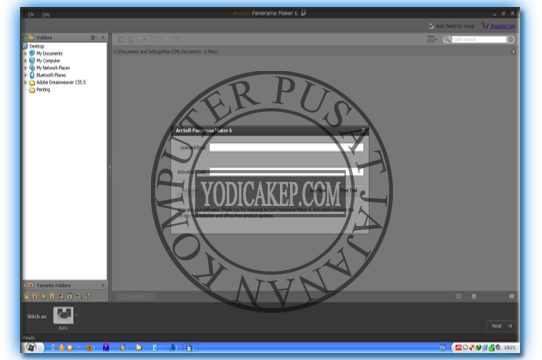Expand the Bluetooth Places node
542x360 pixels.
click(x=25, y=75)
